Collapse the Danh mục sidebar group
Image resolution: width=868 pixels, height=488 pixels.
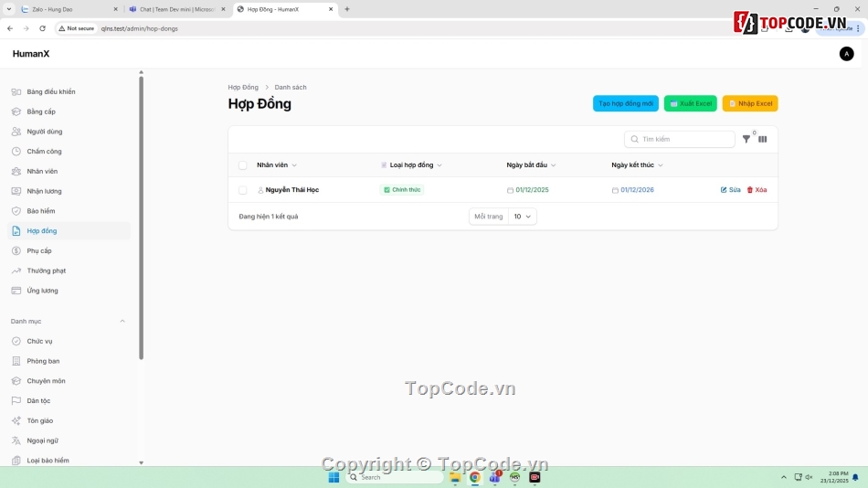click(x=122, y=322)
